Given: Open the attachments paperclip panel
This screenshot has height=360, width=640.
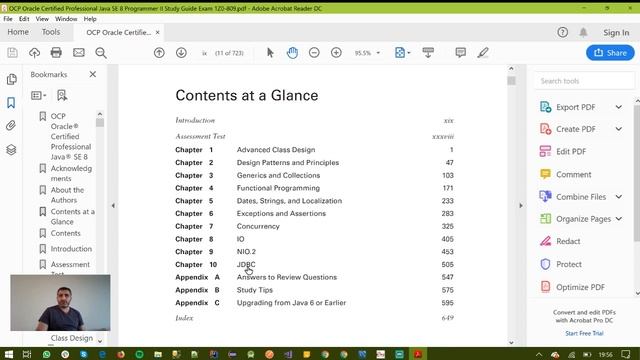Looking at the screenshot, I should [x=11, y=125].
